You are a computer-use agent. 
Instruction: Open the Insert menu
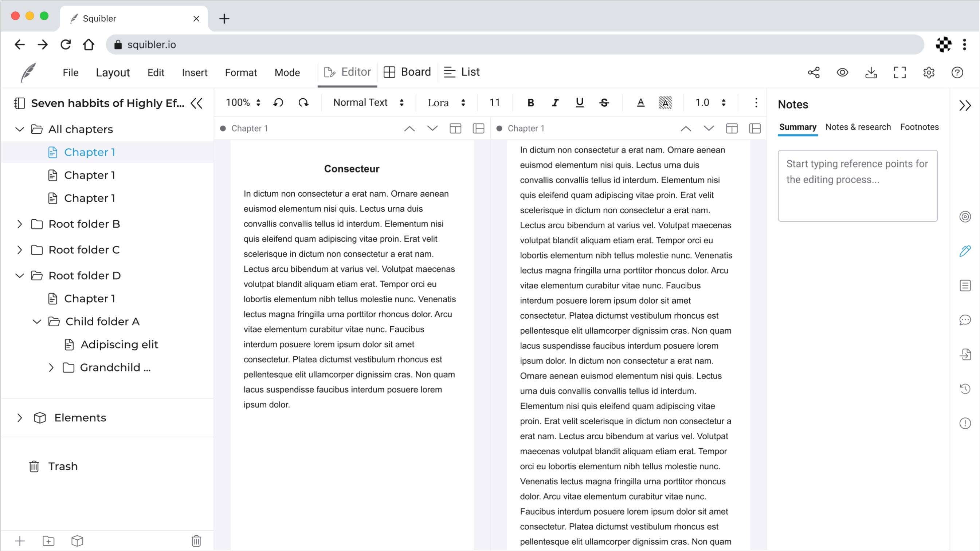point(195,72)
